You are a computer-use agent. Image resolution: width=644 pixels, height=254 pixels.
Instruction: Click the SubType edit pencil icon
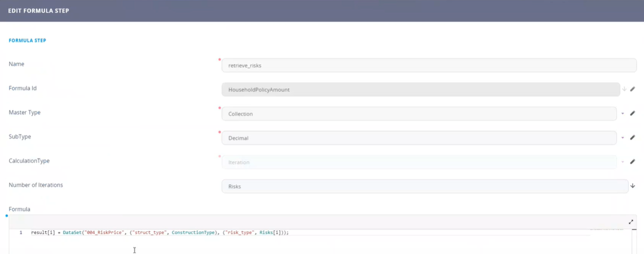click(x=632, y=138)
